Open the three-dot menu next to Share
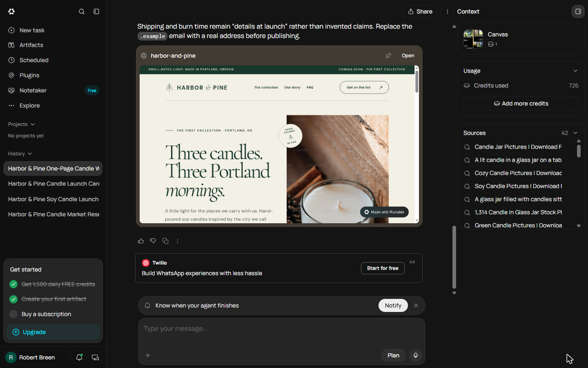This screenshot has height=368, width=588. click(448, 11)
